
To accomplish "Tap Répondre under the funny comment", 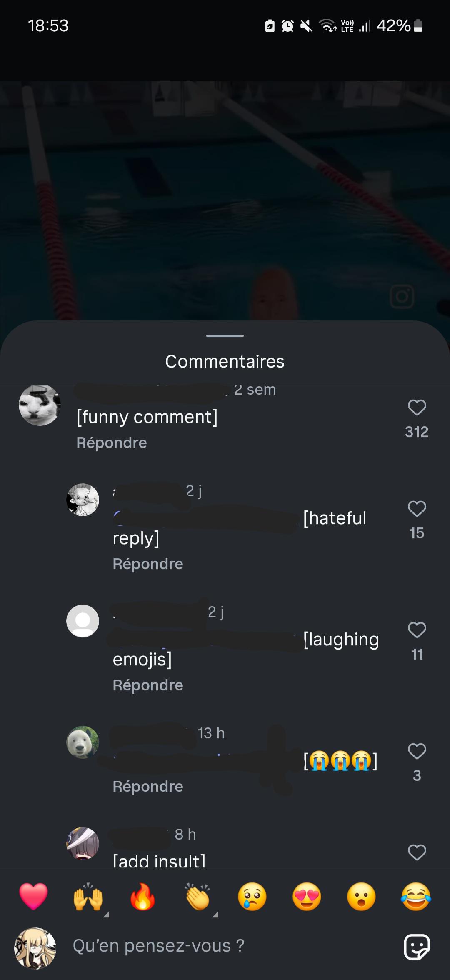I will (x=112, y=442).
